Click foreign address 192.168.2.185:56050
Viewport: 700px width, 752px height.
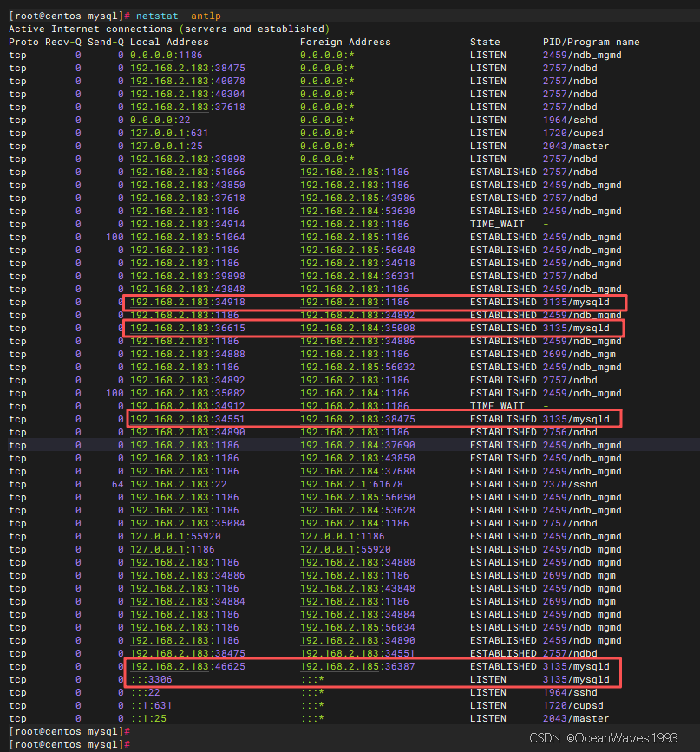[x=357, y=497]
